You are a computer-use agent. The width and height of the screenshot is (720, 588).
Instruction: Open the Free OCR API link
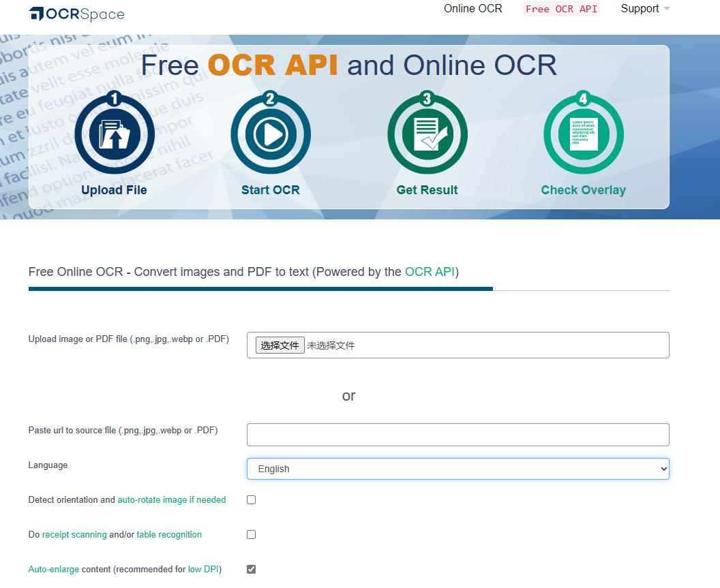[561, 9]
